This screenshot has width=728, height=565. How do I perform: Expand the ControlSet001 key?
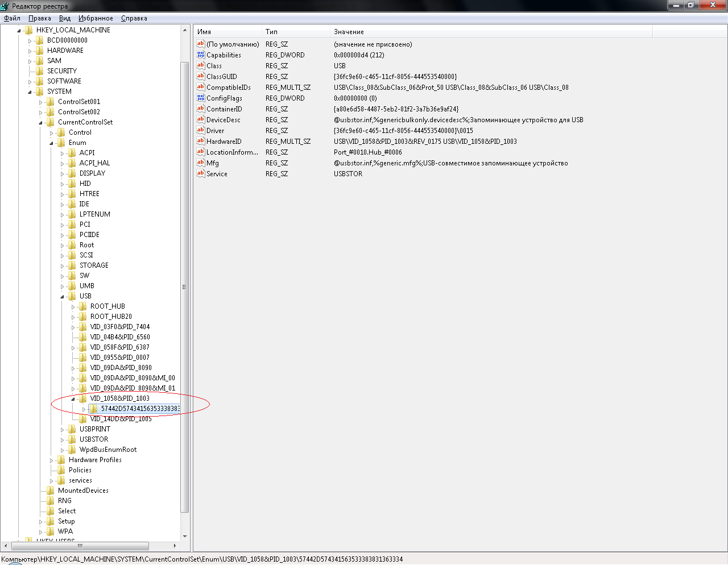[41, 102]
